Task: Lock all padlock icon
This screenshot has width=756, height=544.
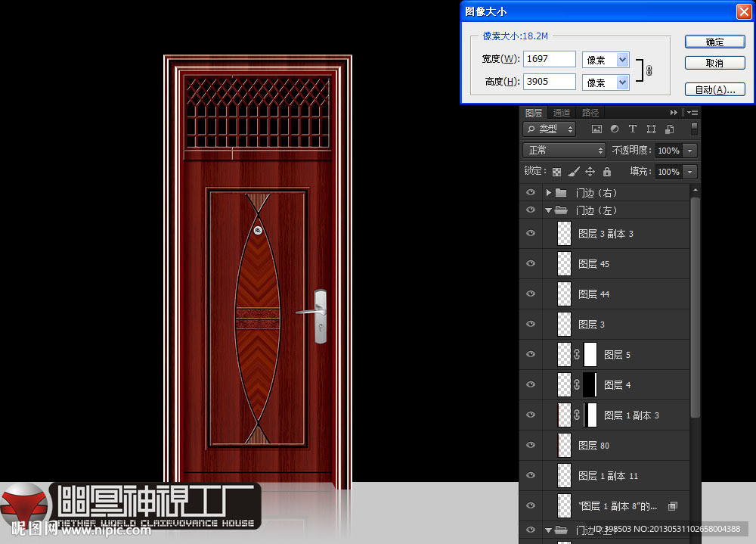Action: click(x=607, y=171)
